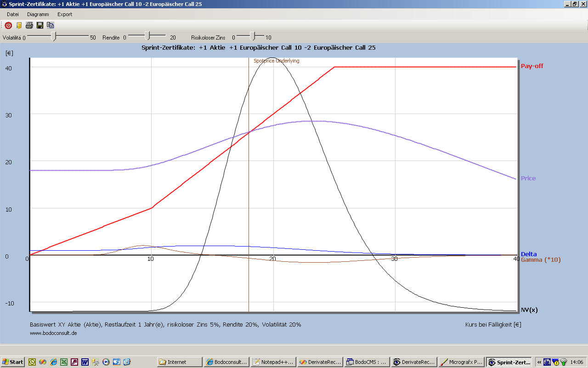Screen dimensions: 588x368
Task: Open the Export menu
Action: tap(65, 14)
